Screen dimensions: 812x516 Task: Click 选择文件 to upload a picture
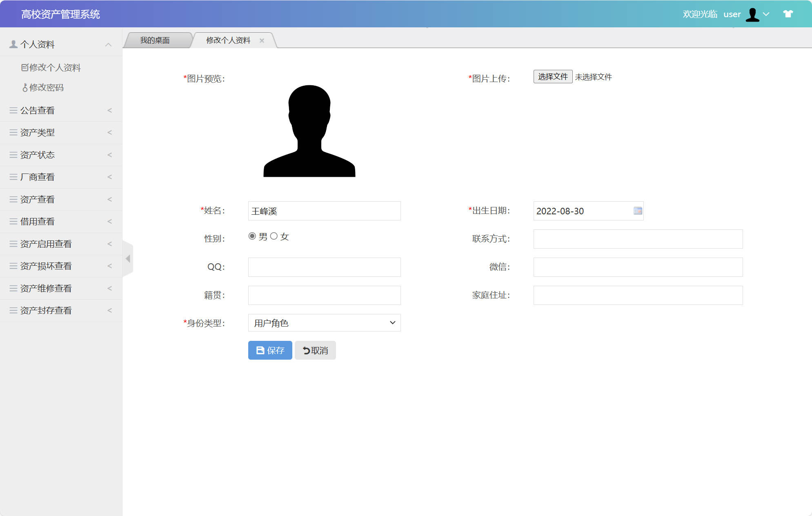552,76
